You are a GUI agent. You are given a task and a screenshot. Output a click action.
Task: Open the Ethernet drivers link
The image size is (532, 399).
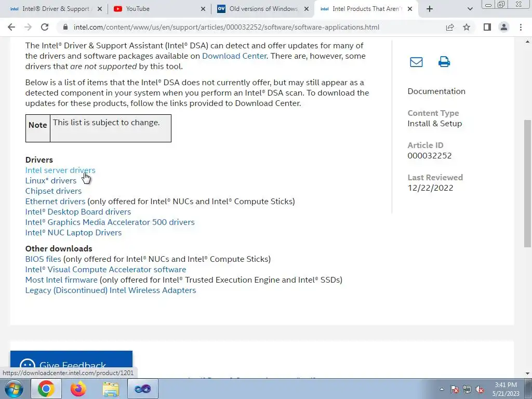coord(55,202)
